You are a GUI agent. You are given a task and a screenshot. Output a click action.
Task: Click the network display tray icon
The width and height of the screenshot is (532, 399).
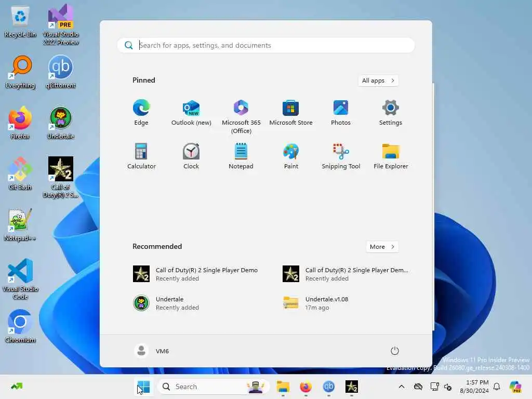434,387
